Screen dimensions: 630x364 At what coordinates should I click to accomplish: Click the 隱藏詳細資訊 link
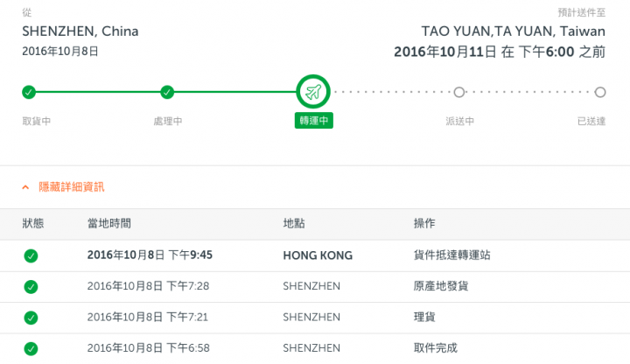tap(72, 187)
